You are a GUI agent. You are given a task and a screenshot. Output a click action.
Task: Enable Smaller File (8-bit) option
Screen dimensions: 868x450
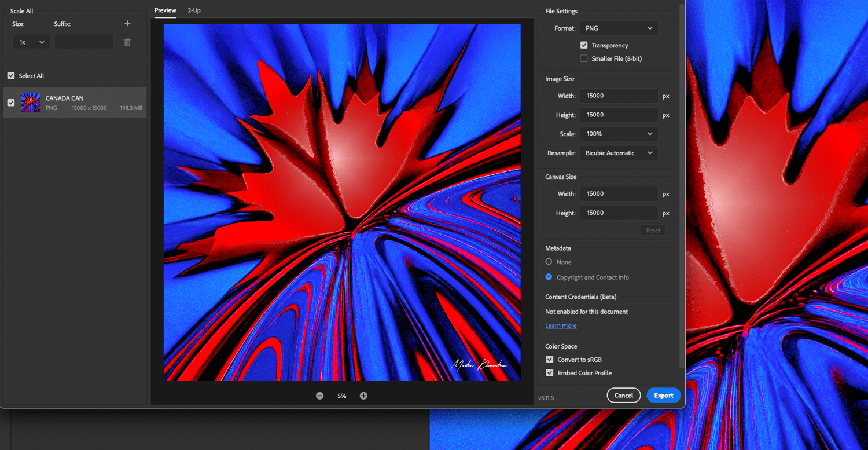(x=584, y=58)
